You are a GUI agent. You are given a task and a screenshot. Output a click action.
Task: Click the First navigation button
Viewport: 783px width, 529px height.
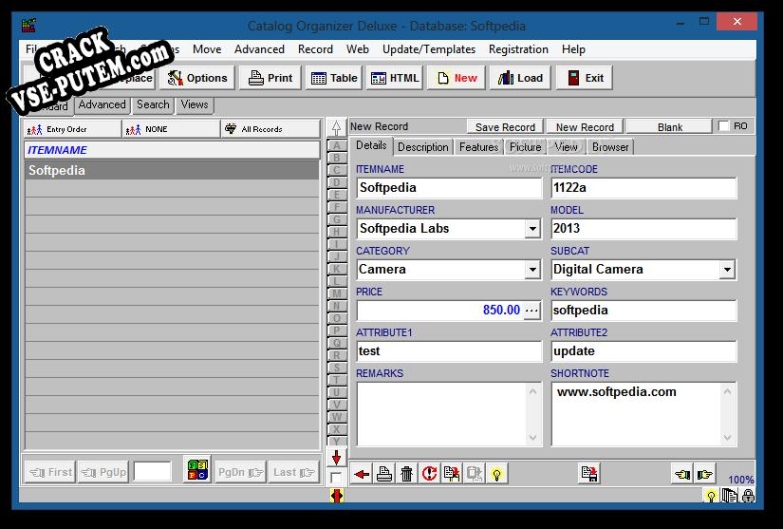coord(50,472)
